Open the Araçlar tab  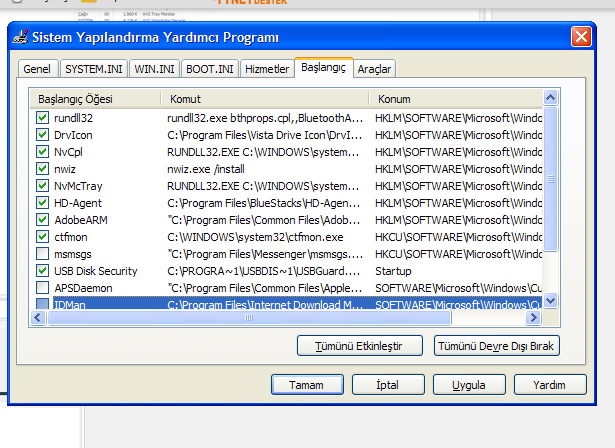374,69
